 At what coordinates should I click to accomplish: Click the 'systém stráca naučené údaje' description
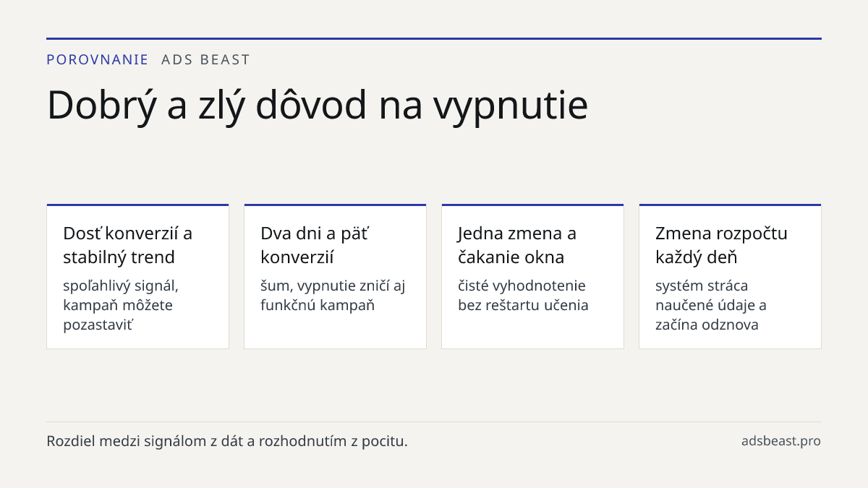point(711,305)
